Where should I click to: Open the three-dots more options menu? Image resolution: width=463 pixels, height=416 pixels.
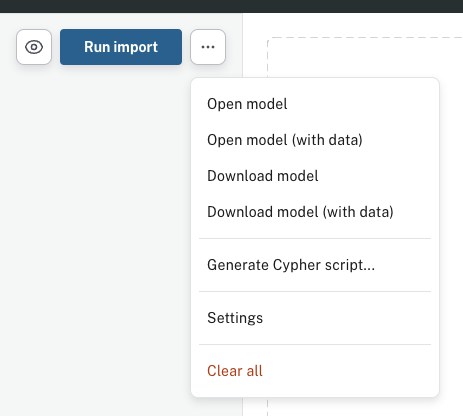coord(208,47)
